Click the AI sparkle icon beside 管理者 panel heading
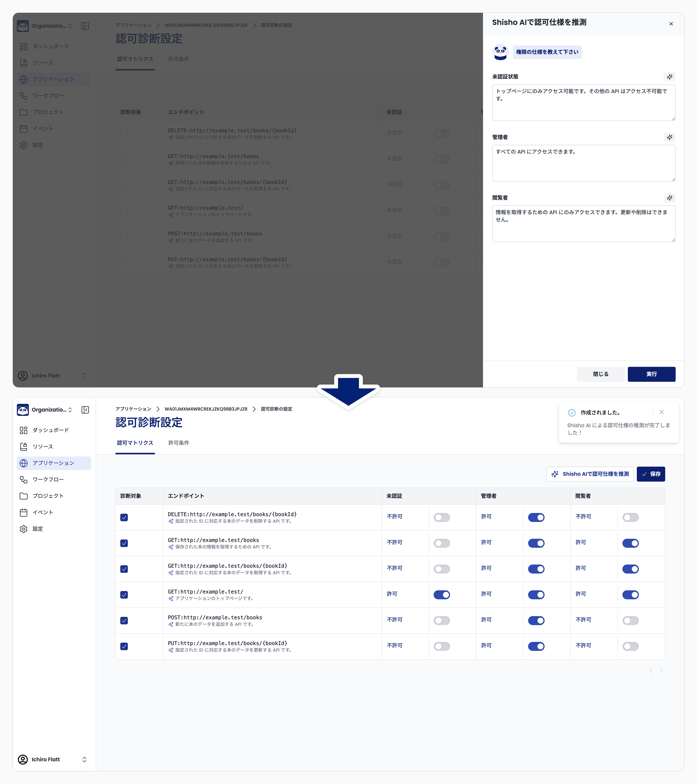Image resolution: width=697 pixels, height=784 pixels. [669, 137]
